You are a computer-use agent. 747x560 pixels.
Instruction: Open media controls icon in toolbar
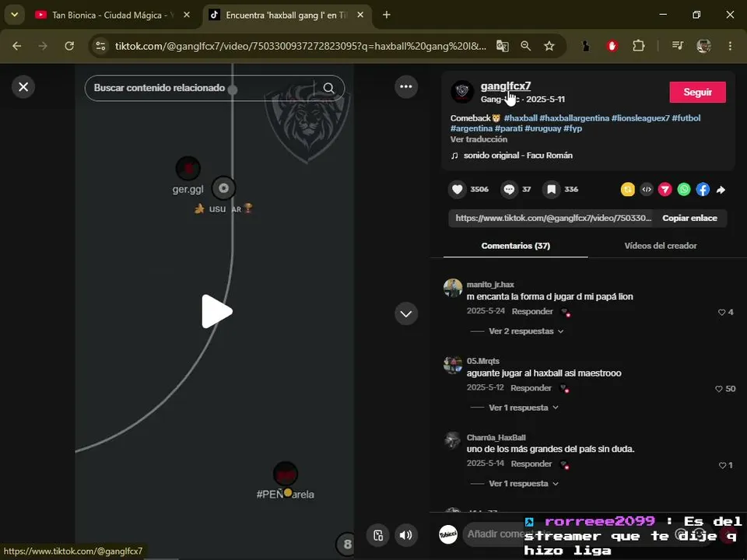coord(677,46)
